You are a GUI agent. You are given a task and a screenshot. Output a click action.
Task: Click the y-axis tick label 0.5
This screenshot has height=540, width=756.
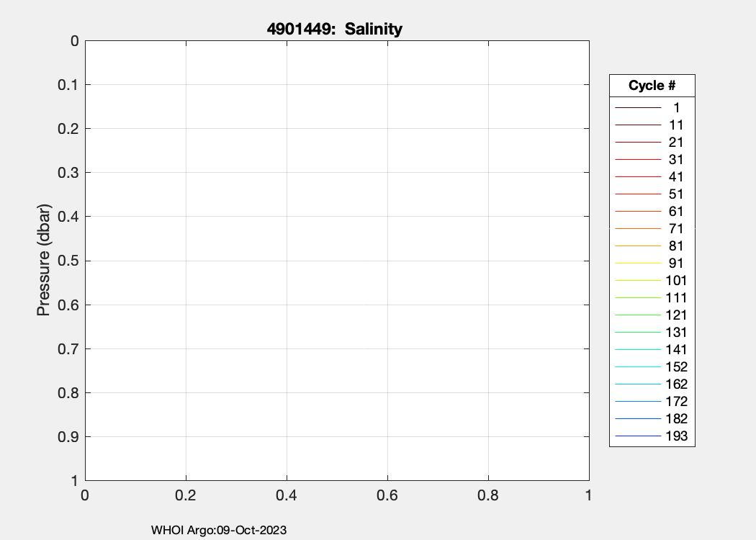pyautogui.click(x=68, y=261)
